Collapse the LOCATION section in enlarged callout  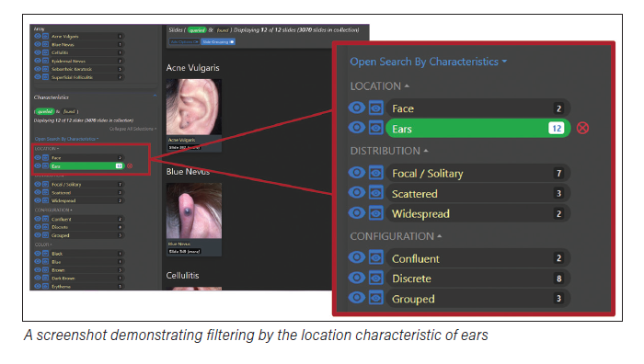point(379,86)
